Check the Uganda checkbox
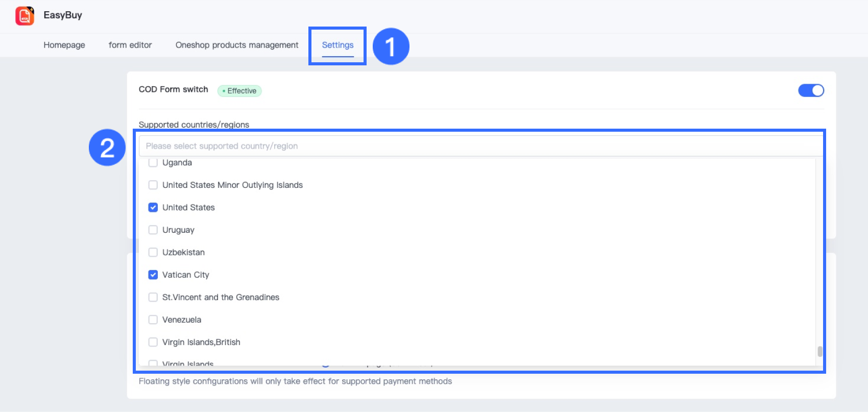 (153, 163)
